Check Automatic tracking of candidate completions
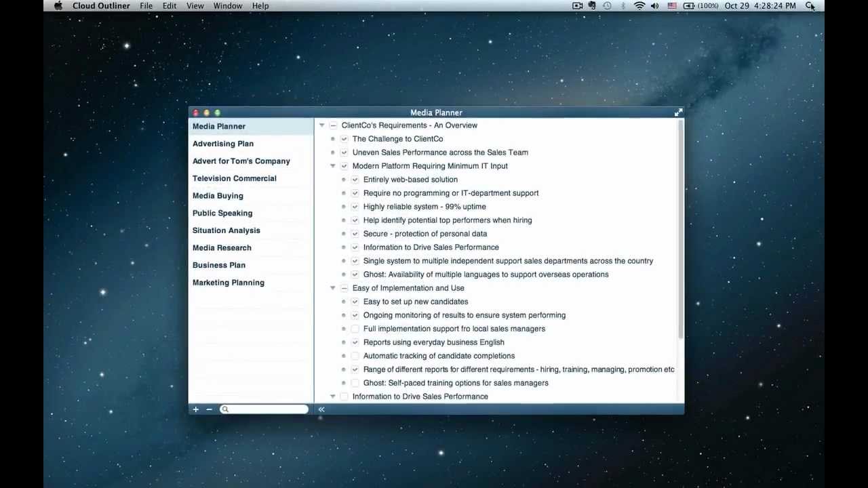This screenshot has width=868, height=488. click(x=355, y=356)
